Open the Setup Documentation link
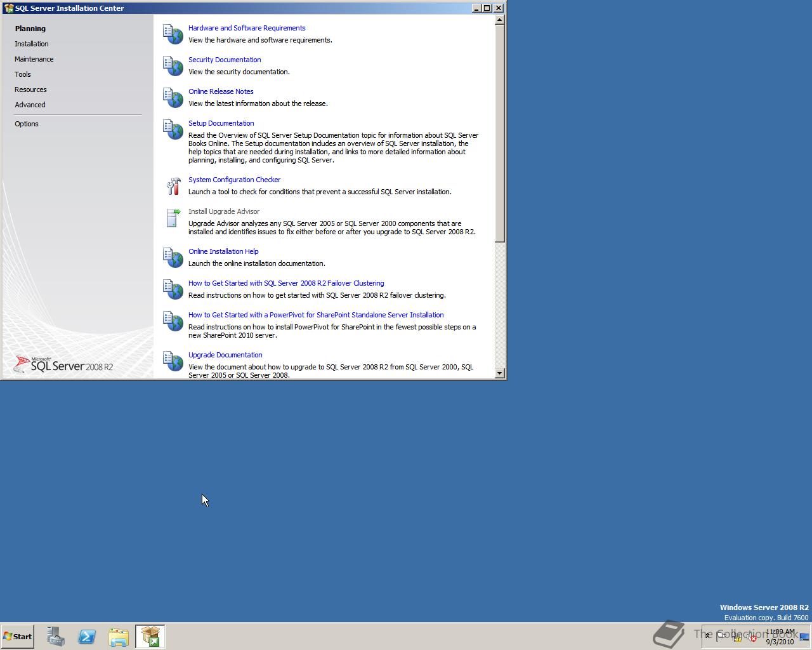The image size is (812, 650). [221, 123]
